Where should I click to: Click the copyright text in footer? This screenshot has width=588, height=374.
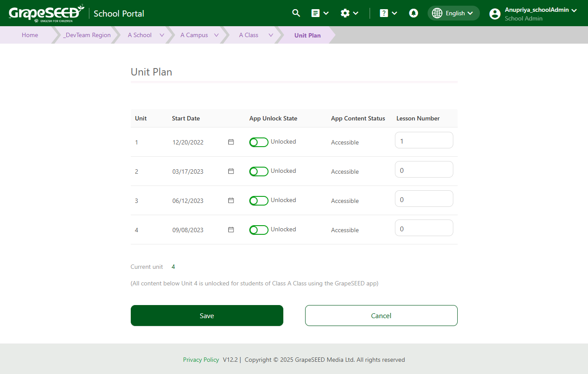(x=325, y=360)
